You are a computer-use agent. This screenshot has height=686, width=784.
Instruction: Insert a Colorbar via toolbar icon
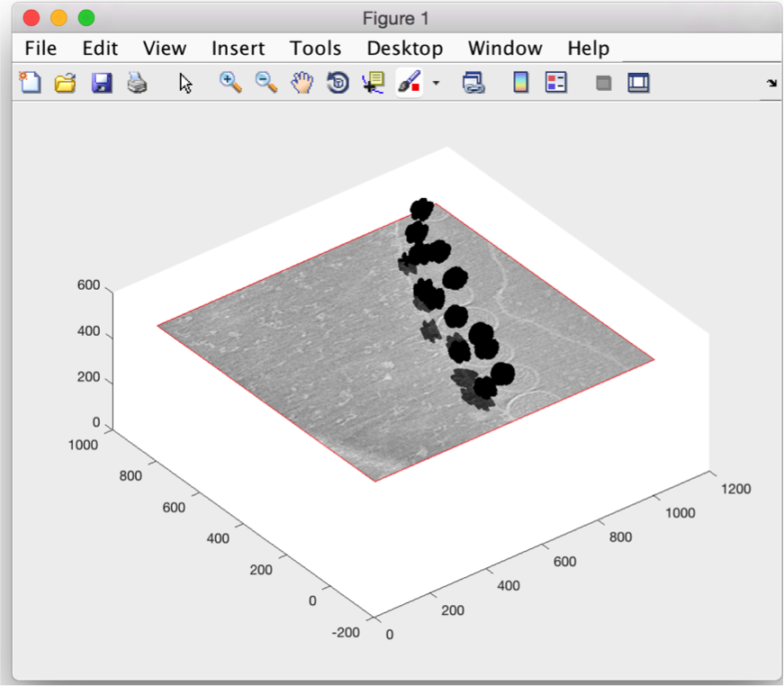pos(520,83)
